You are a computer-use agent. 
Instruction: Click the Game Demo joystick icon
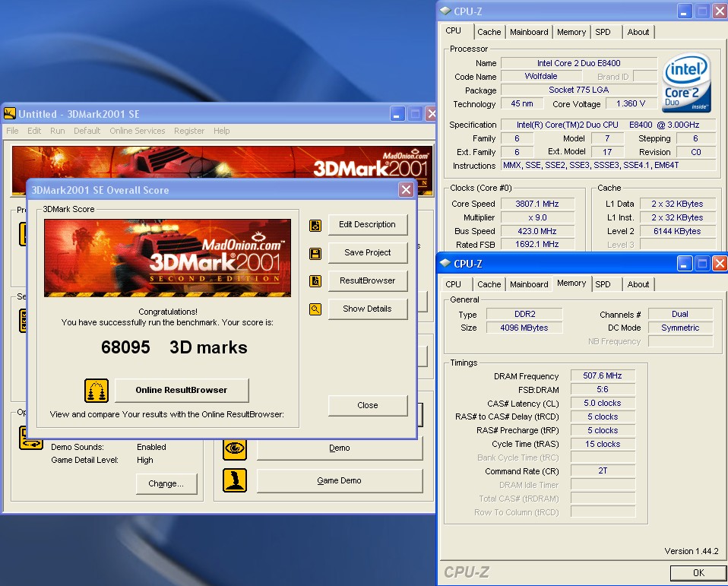[x=235, y=480]
